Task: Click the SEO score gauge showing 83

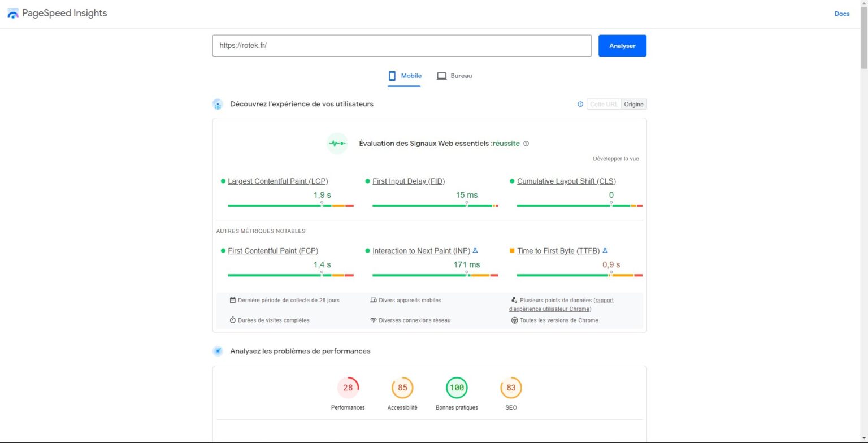Action: pyautogui.click(x=511, y=388)
